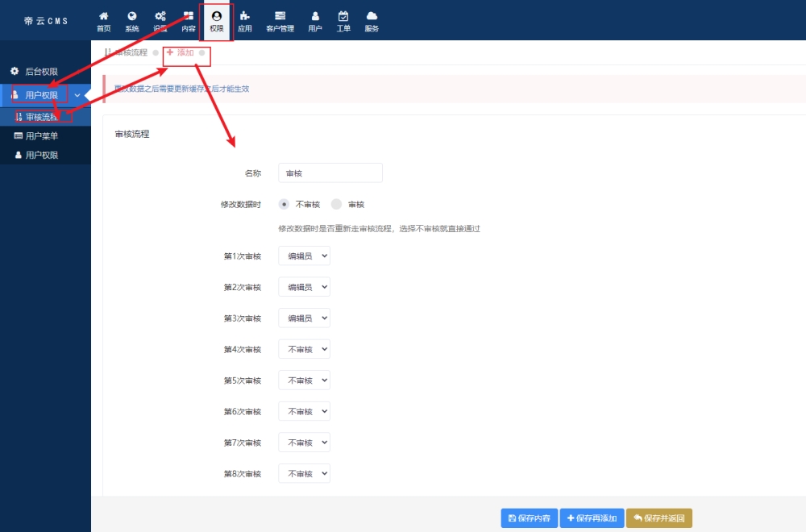Open the 第4次审核 dropdown
The height and width of the screenshot is (532, 806).
point(305,349)
